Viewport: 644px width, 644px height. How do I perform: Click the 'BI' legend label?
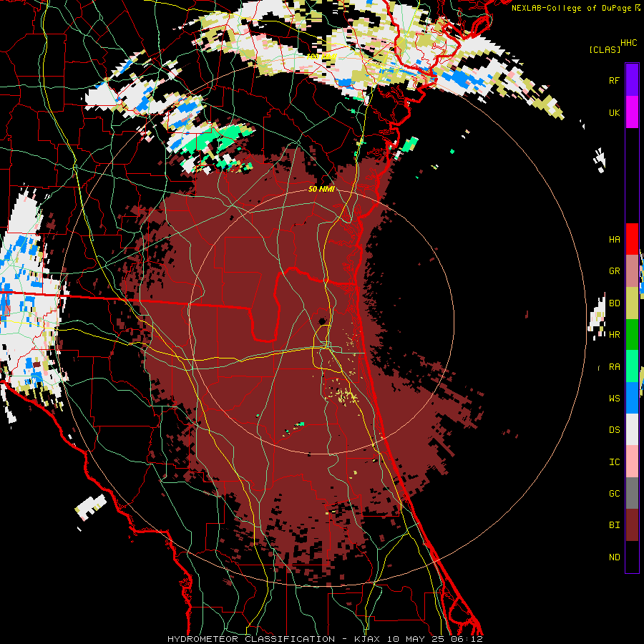pos(614,525)
